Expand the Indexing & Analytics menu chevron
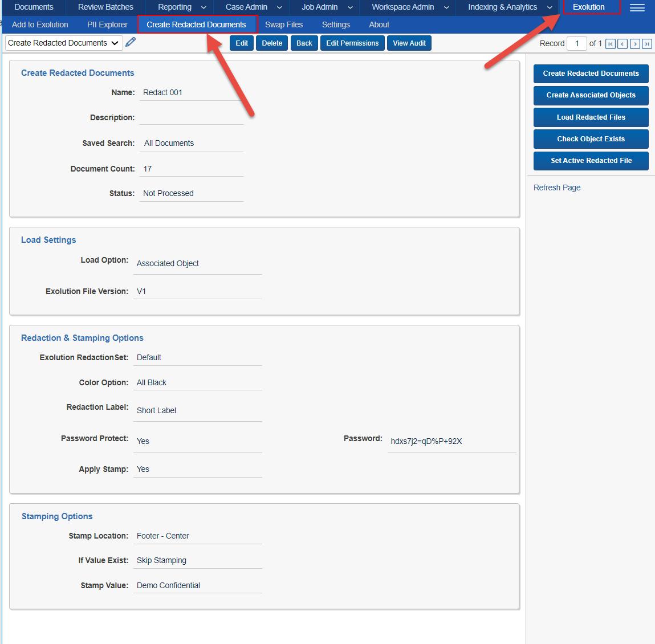The width and height of the screenshot is (655, 644). coord(550,7)
